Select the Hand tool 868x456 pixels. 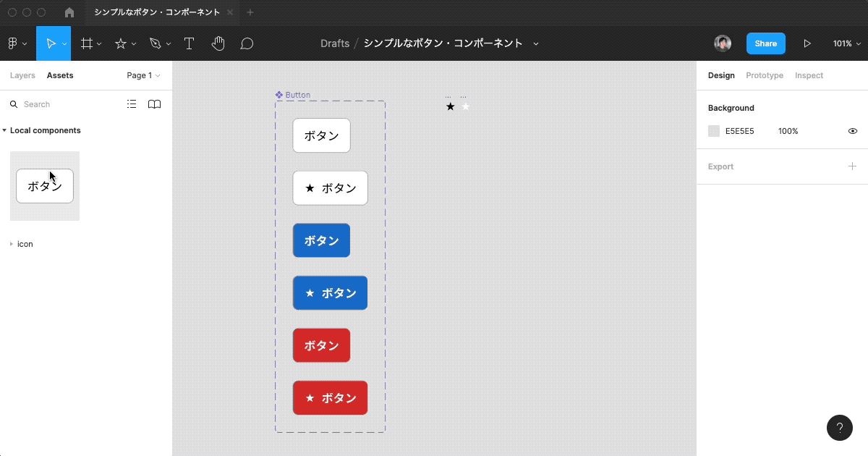point(218,43)
